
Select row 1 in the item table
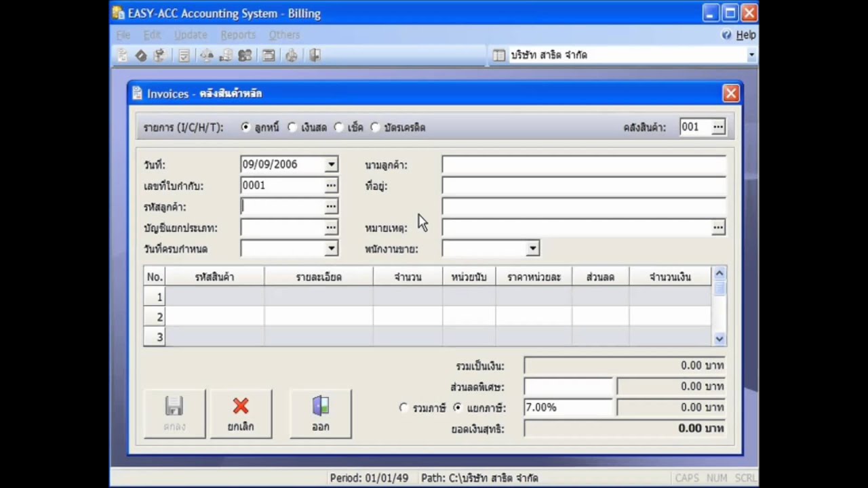point(427,297)
